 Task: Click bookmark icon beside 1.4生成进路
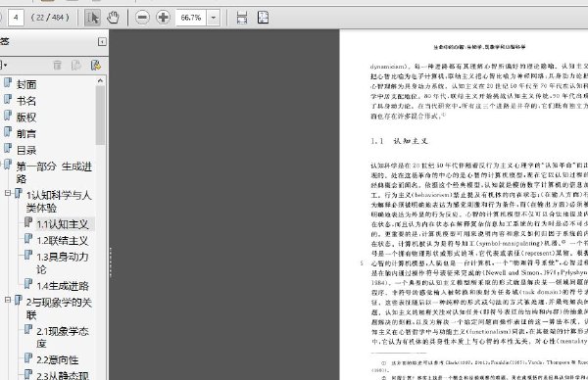(28, 284)
